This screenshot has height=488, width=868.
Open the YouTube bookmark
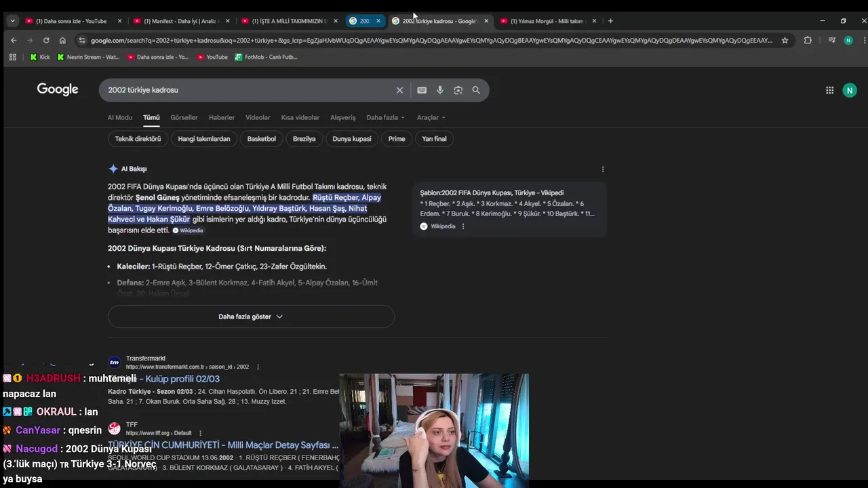click(212, 57)
